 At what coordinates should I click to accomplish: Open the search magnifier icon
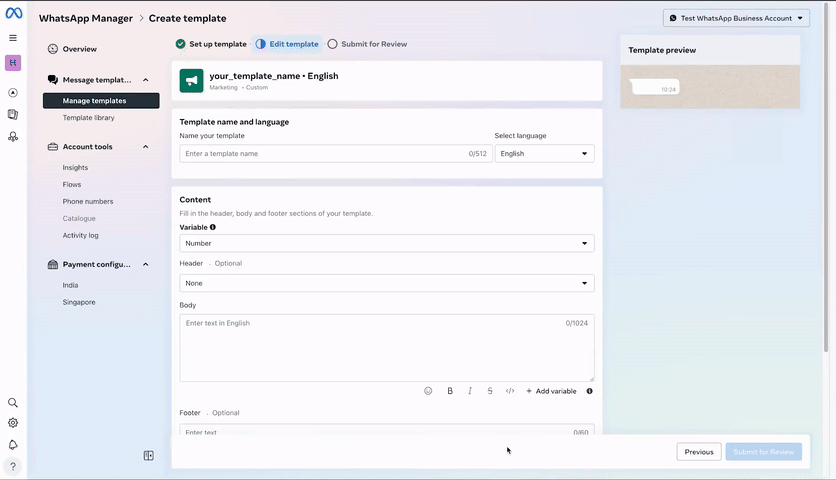coord(13,403)
